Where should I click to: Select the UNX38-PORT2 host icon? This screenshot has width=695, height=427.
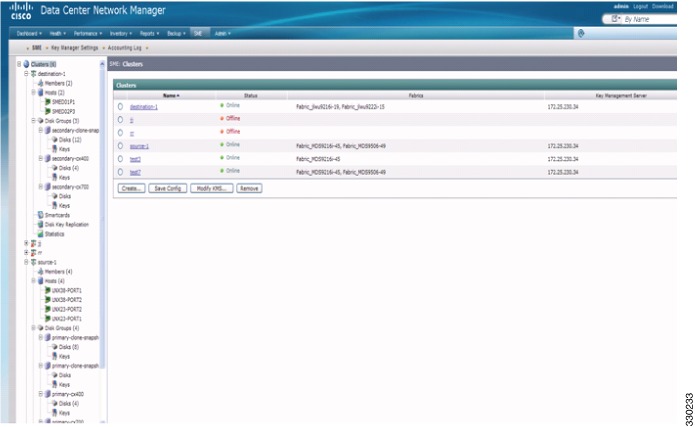click(48, 300)
